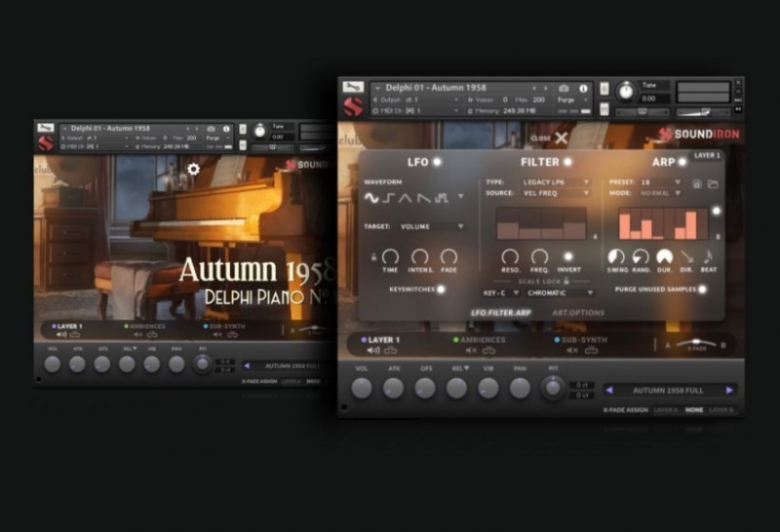Close the settings panel with the X button

click(x=562, y=137)
